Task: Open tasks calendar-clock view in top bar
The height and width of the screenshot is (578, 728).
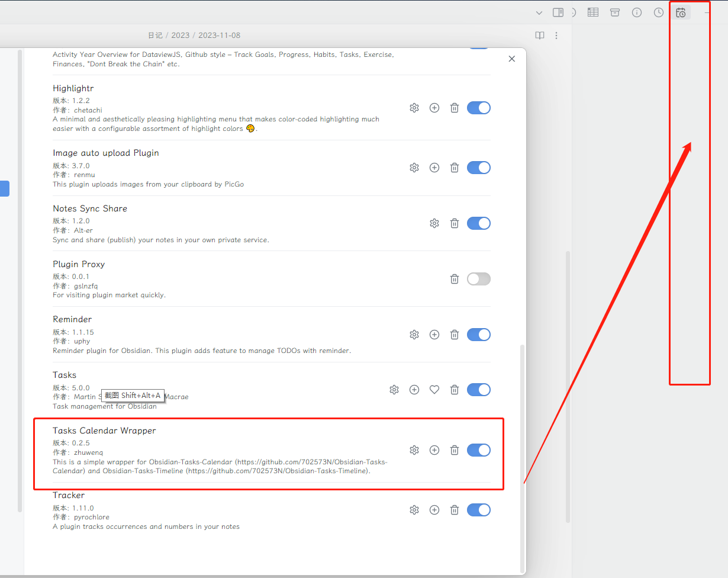Action: [x=681, y=12]
